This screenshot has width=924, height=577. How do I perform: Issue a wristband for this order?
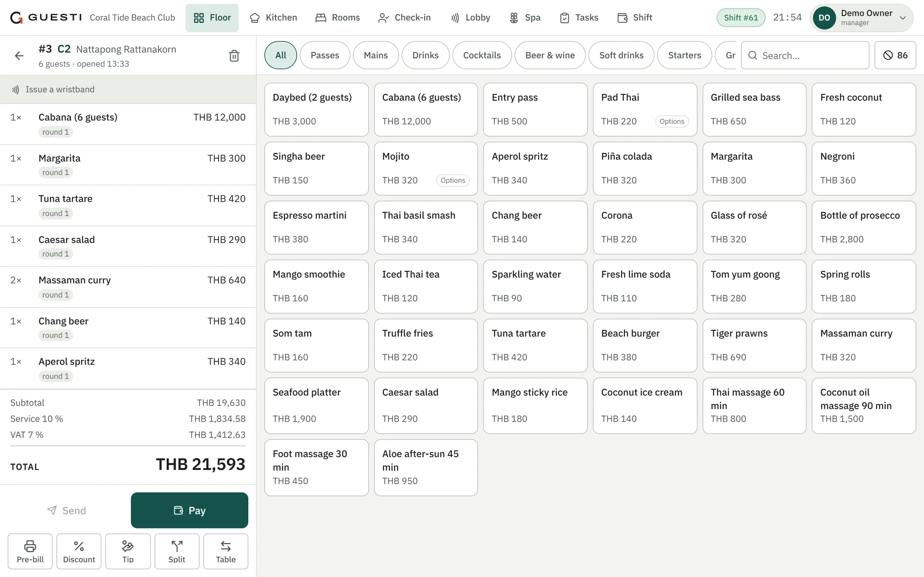pos(128,89)
